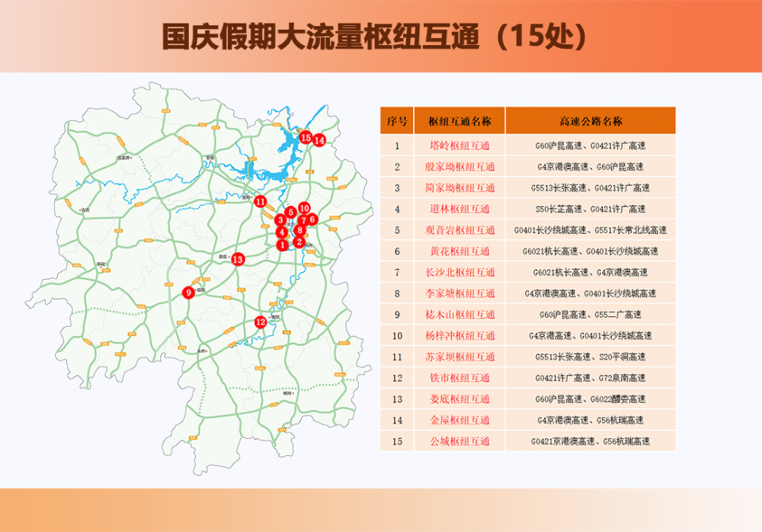The height and width of the screenshot is (532, 762).
Task: Click map marker number 3
Action: point(280,220)
